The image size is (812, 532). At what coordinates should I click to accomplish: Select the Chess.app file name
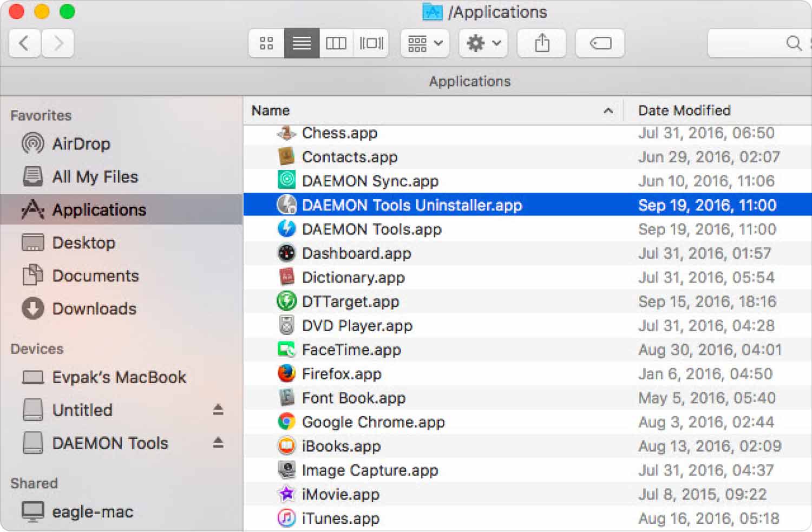pyautogui.click(x=339, y=133)
